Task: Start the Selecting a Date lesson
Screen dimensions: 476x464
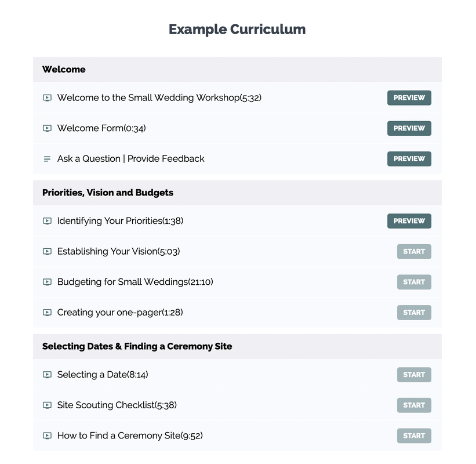Action: tap(413, 375)
